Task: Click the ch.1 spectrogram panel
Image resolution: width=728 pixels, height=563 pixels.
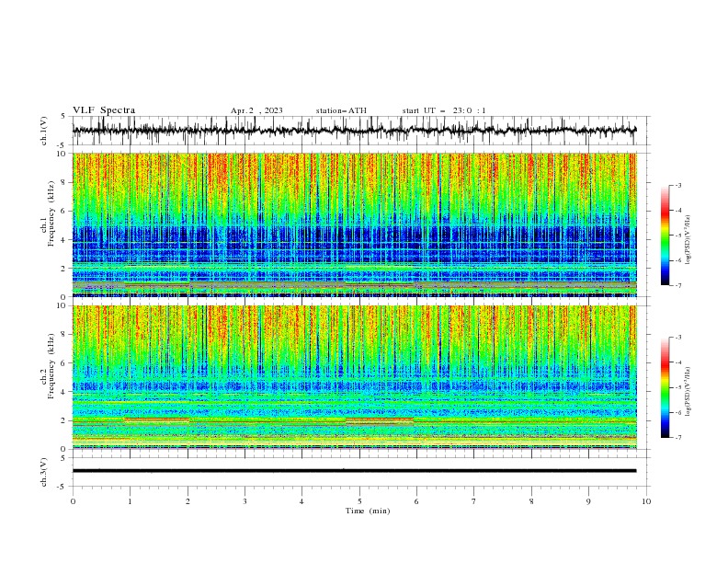Action: click(x=354, y=224)
